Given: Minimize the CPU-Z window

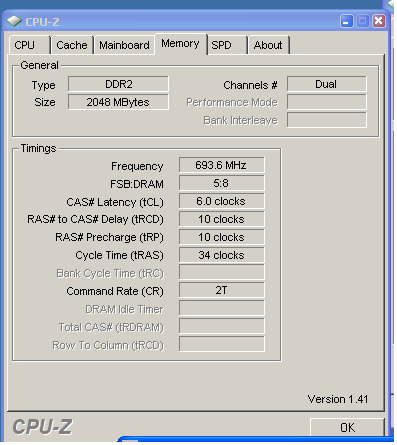Looking at the screenshot, I should point(347,21).
